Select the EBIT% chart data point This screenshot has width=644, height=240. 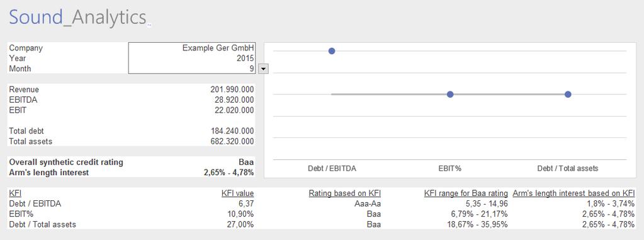449,94
